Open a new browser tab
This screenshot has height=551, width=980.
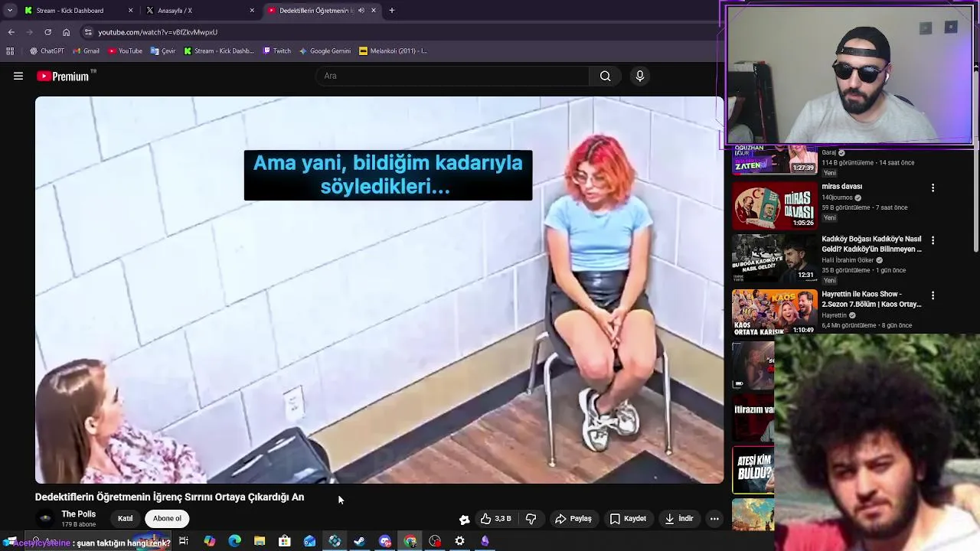point(392,11)
